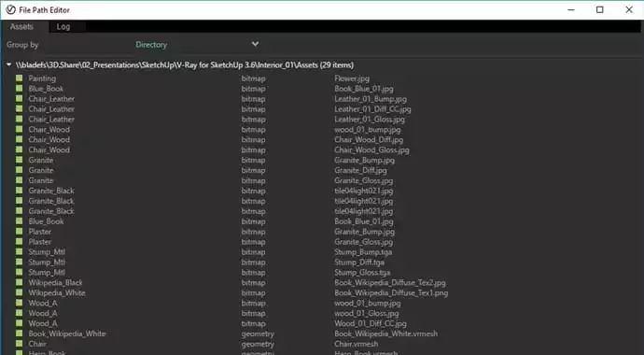Image resolution: width=644 pixels, height=355 pixels.
Task: Select Book_Wikipedia_Diffuse_Tex1.png file
Action: (x=391, y=293)
